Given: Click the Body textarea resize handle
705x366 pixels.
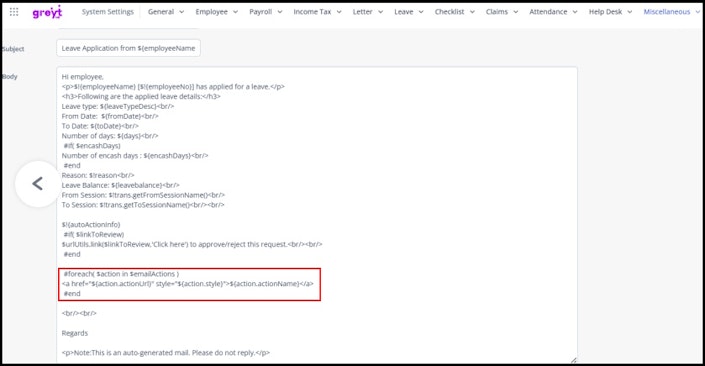Looking at the screenshot, I should [573, 360].
